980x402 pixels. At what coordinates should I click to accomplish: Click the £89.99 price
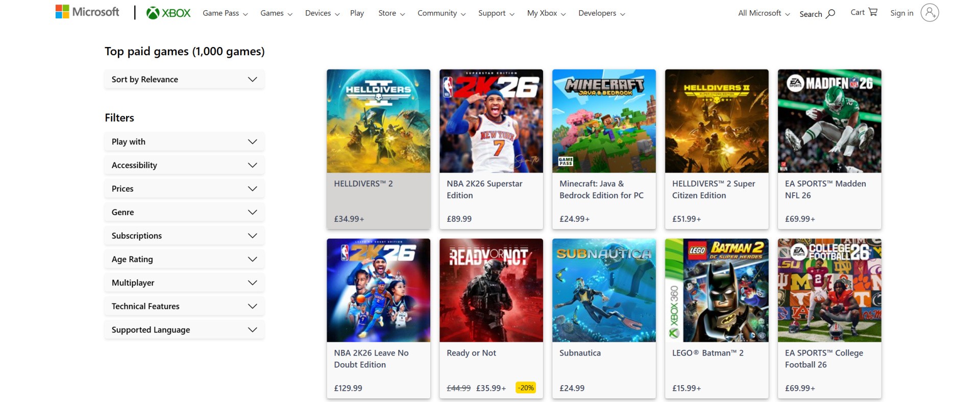459,219
